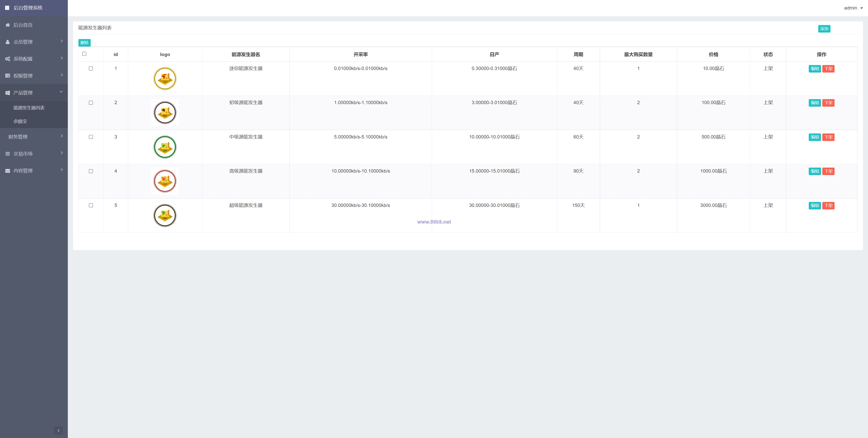Expand the 交易市场 chevron
The height and width of the screenshot is (438, 868).
tap(62, 153)
